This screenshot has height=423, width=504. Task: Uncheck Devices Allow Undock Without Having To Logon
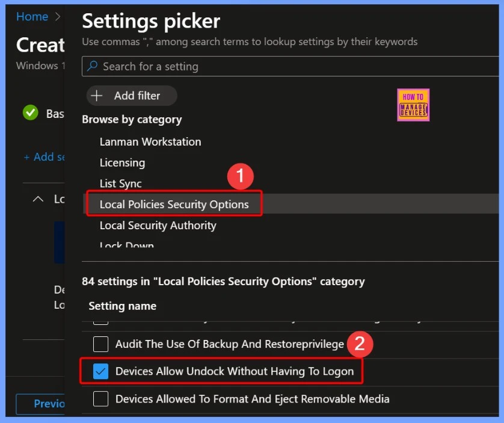pyautogui.click(x=101, y=372)
